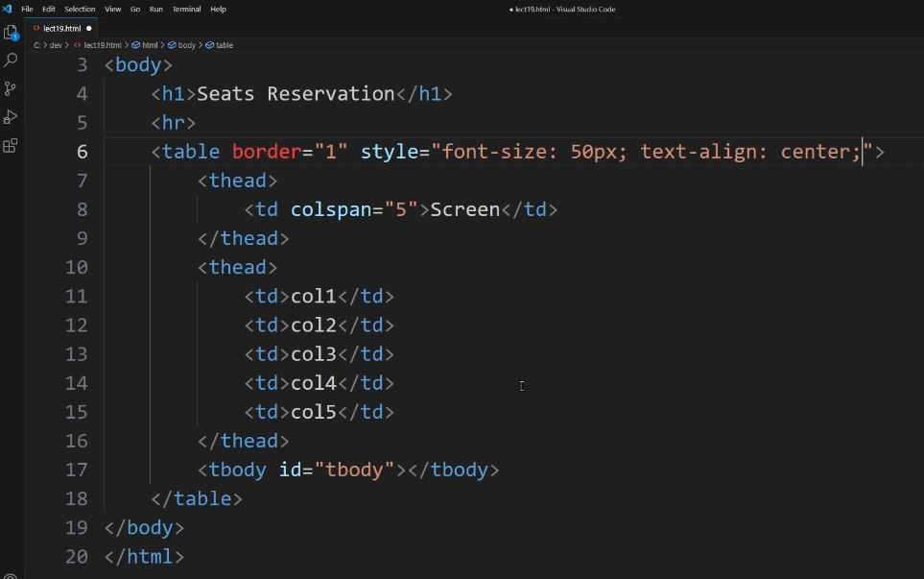Click the 'col3' text on line 13
The width and height of the screenshot is (924, 579).
[x=314, y=353]
